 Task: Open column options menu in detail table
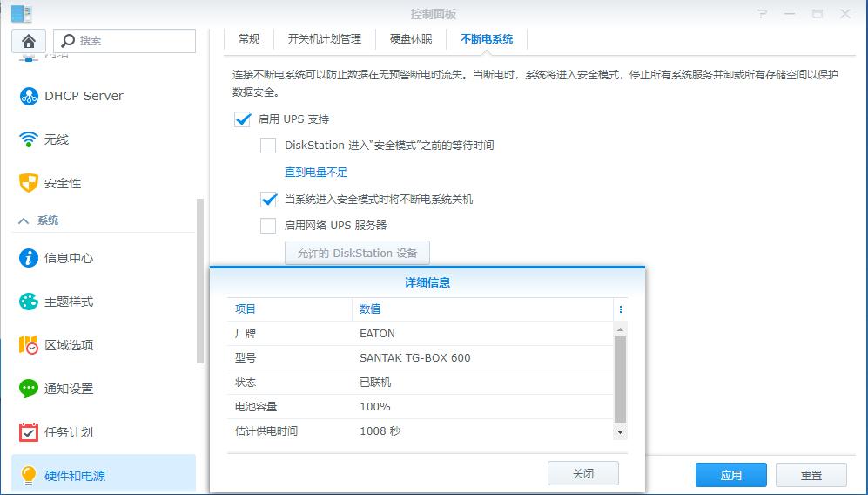[621, 309]
